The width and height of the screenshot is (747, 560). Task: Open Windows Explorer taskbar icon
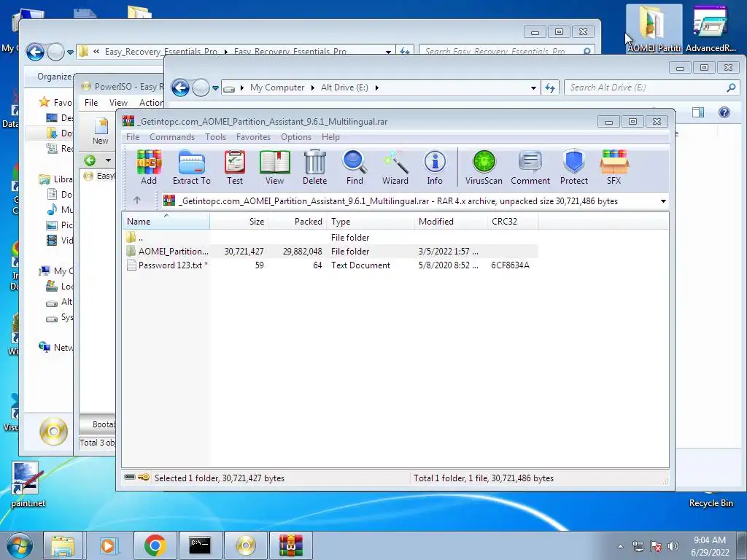pos(63,545)
